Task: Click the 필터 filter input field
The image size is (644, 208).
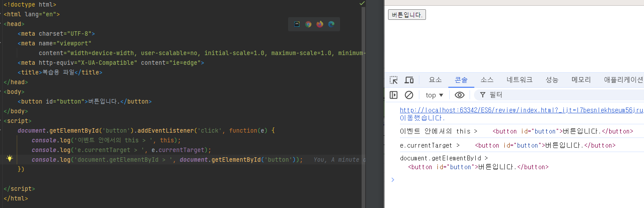Action: tap(559, 95)
